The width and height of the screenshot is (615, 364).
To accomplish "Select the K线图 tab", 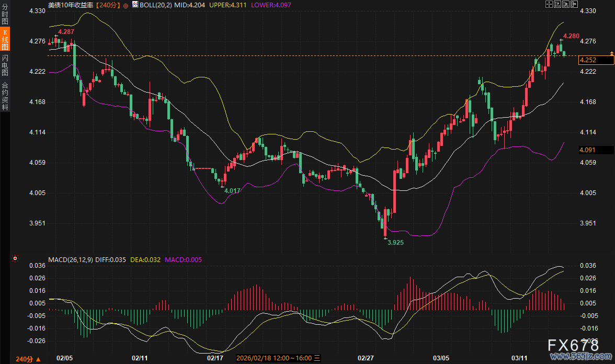I will (5, 39).
